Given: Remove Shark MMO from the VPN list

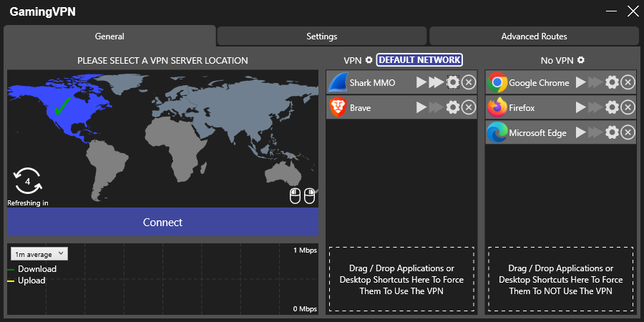Looking at the screenshot, I should [x=468, y=83].
